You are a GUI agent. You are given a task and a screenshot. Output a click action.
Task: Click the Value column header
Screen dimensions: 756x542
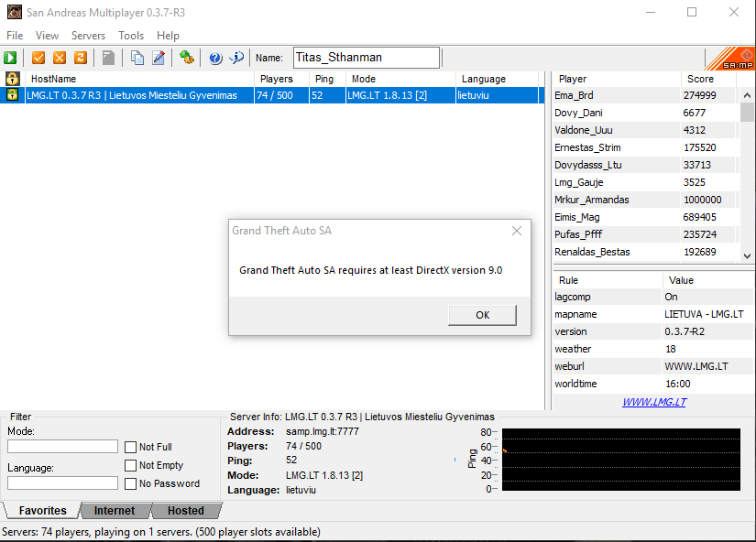(708, 280)
